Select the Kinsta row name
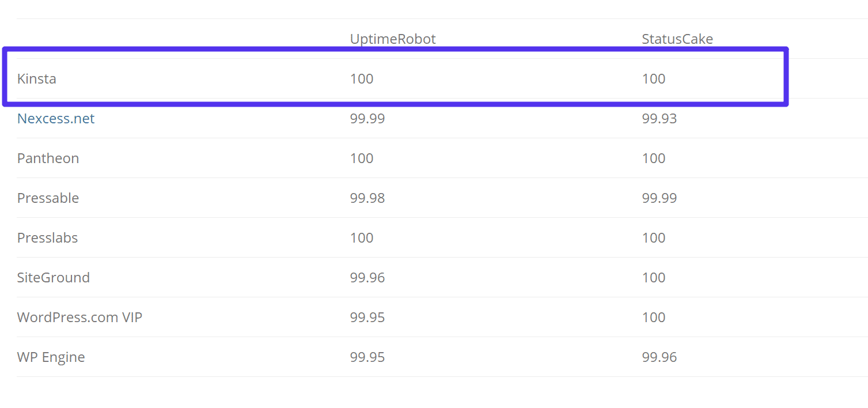 [37, 79]
